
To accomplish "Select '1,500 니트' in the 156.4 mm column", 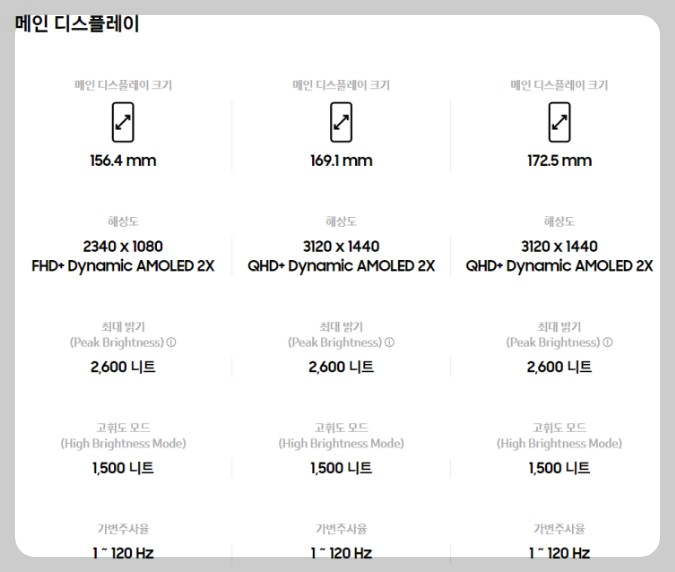I will point(123,468).
